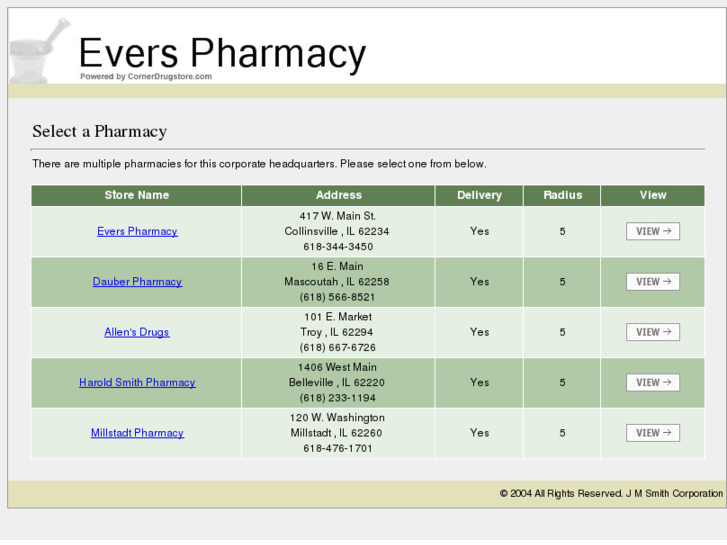727x545 pixels.
Task: Click Belleville, IL 62220 text
Action: pyautogui.click(x=337, y=383)
